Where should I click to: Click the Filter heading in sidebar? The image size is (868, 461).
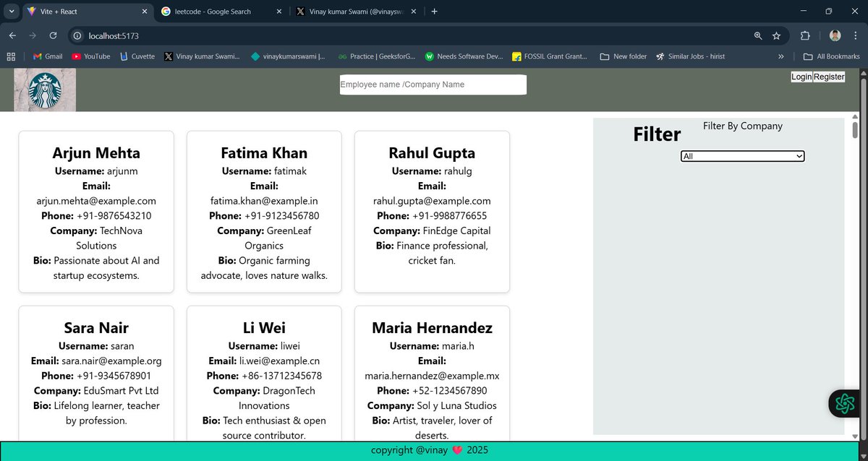(x=657, y=134)
